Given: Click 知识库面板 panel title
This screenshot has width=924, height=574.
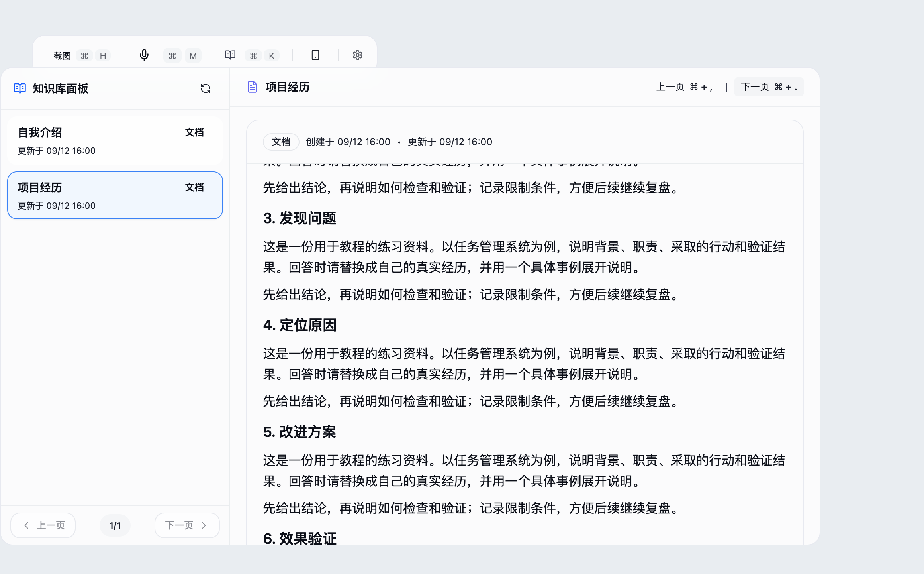Looking at the screenshot, I should [61, 88].
